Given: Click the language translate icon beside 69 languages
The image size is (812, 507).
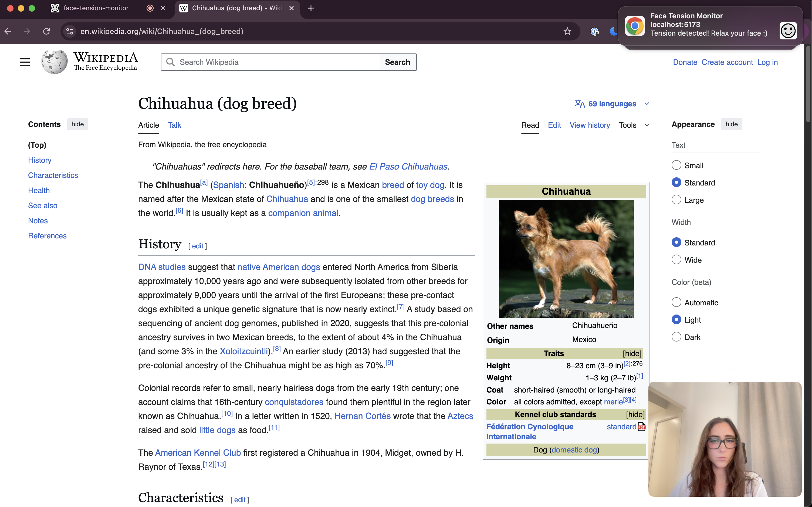Looking at the screenshot, I should [580, 104].
